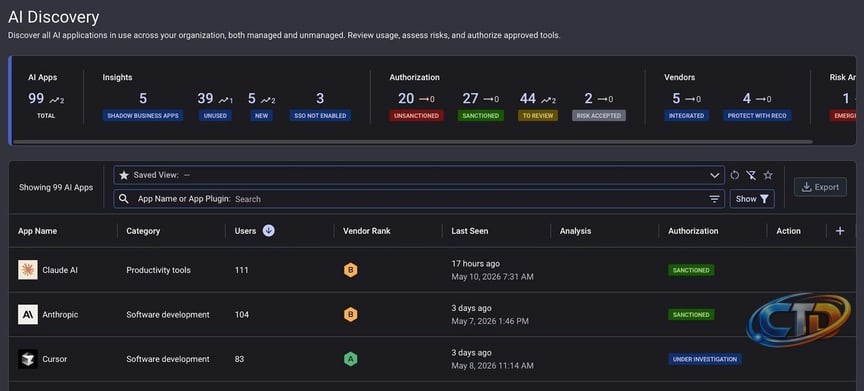Screen dimensions: 864x391
Task: Click the filled star beside Saved View
Action: point(124,175)
